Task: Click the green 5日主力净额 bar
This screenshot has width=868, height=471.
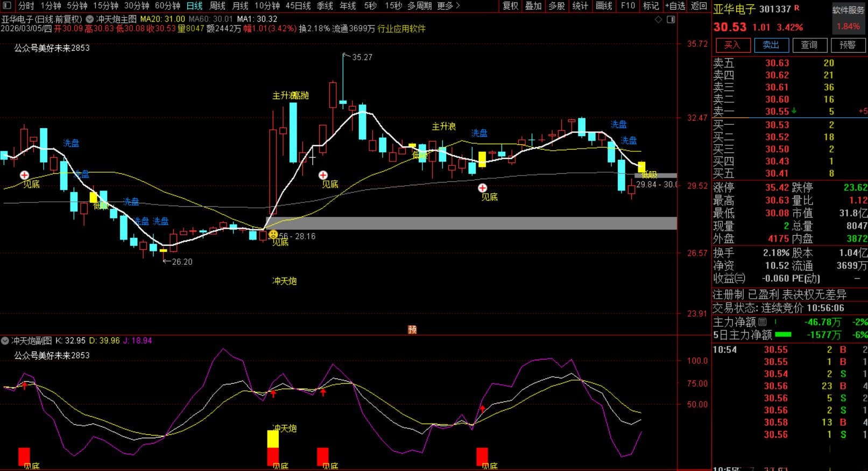Action: (x=783, y=334)
